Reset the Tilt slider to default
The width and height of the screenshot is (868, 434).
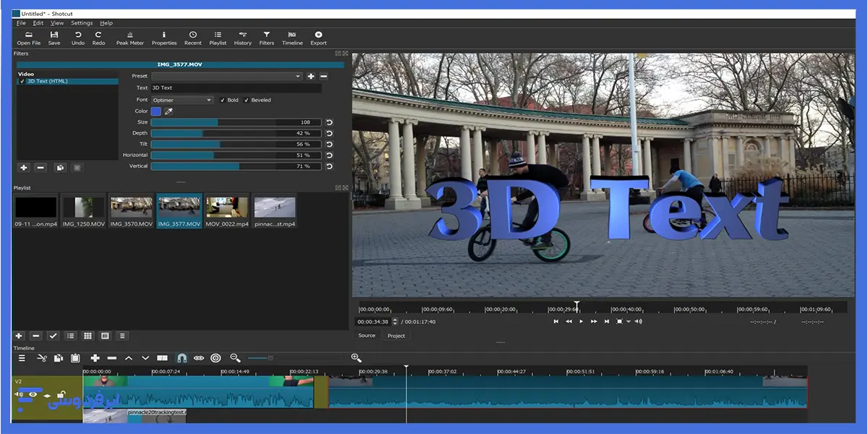point(329,144)
